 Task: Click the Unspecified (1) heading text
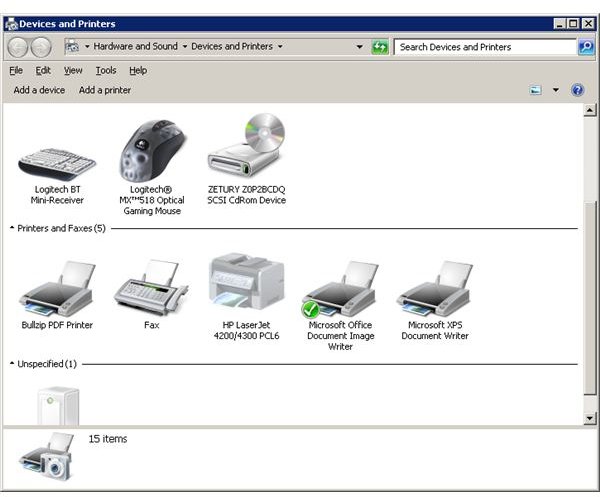coord(47,364)
